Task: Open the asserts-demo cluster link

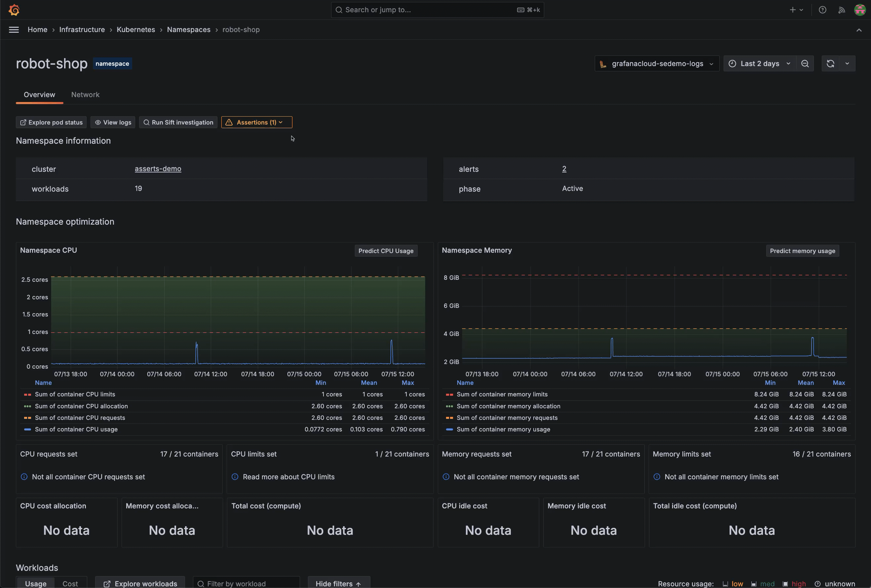Action: 158,169
